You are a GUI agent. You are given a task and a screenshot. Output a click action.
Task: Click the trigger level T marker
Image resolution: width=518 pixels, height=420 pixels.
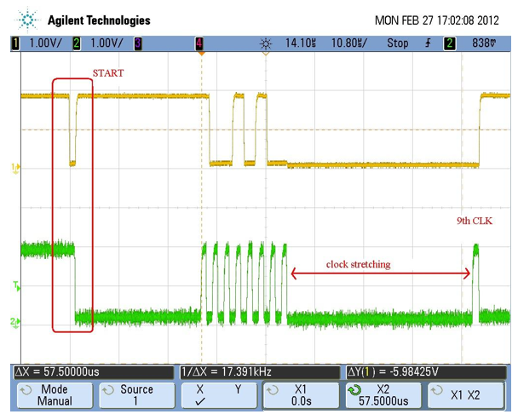16,286
